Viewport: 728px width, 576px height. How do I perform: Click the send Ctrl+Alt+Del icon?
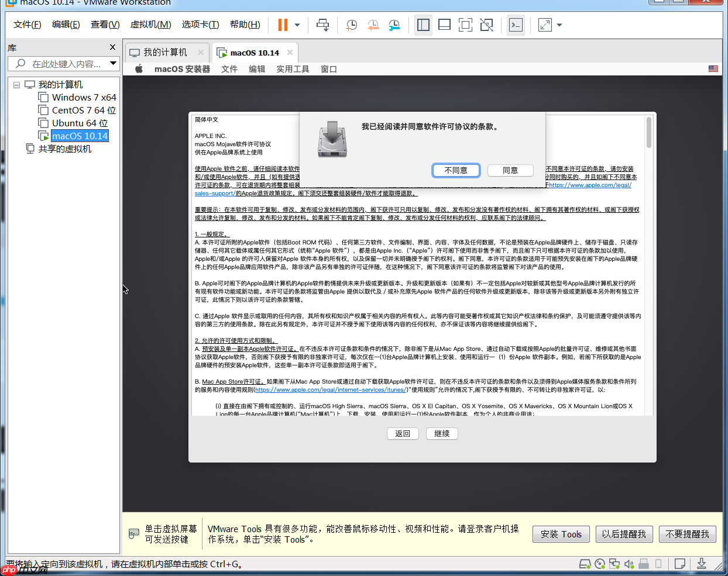point(322,25)
